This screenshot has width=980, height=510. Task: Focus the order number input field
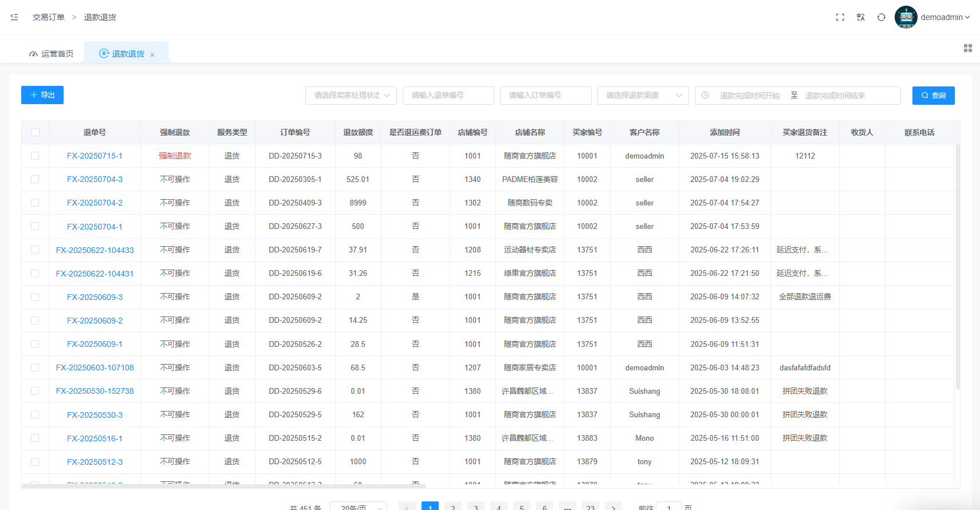(x=545, y=96)
